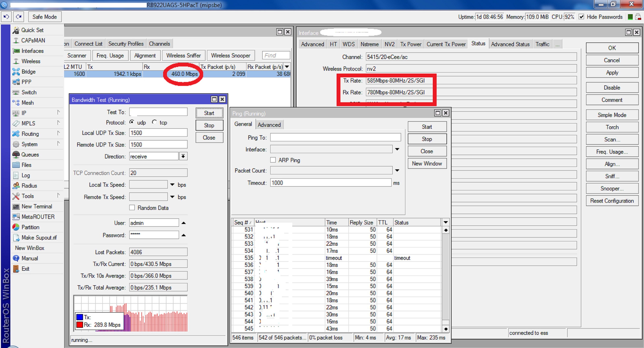The width and height of the screenshot is (644, 348).
Task: Expand the Ping Interface dropdown arrow
Action: point(397,149)
